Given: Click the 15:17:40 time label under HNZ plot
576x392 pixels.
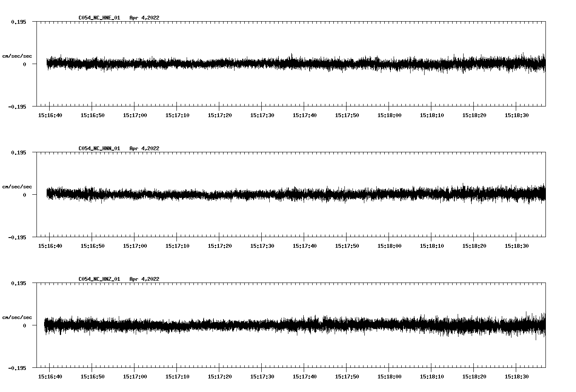Looking at the screenshot, I should [305, 377].
